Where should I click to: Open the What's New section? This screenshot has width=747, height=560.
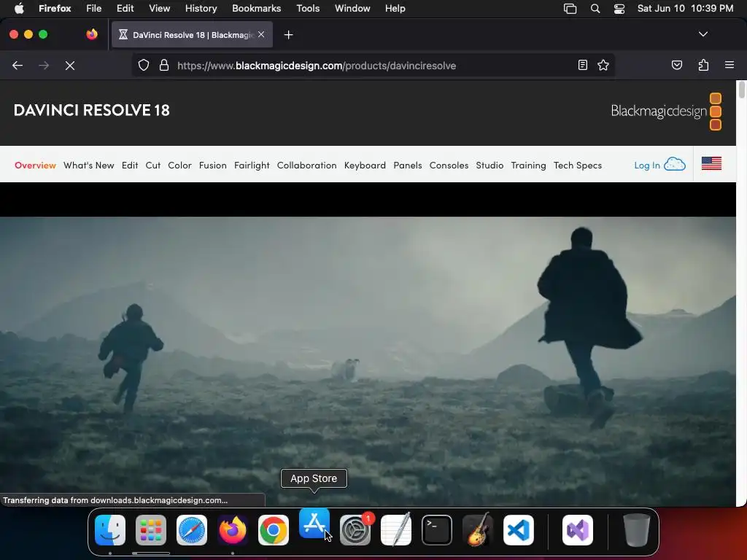pos(88,166)
